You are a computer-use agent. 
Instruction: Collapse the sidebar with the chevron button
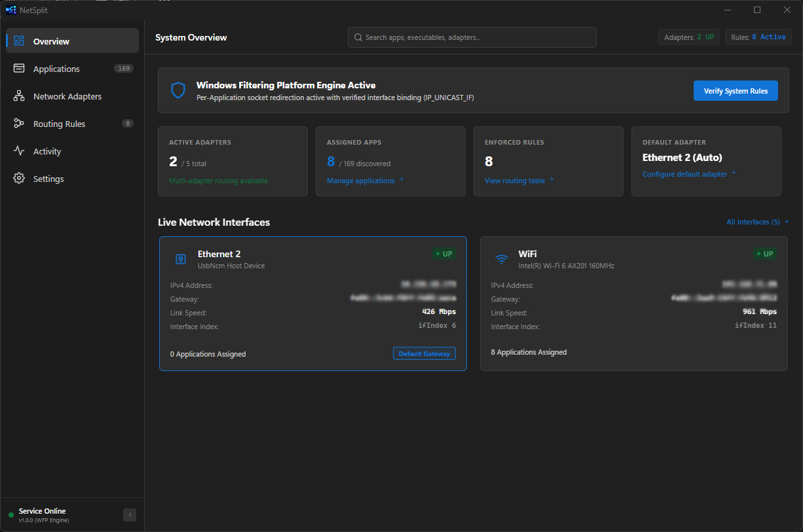[x=130, y=515]
